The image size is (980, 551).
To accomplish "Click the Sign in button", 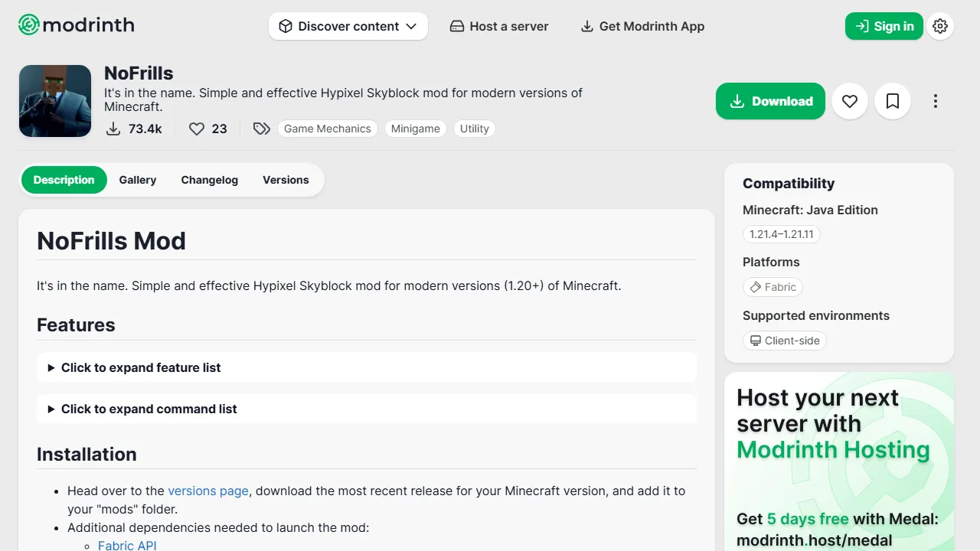I will click(x=884, y=26).
